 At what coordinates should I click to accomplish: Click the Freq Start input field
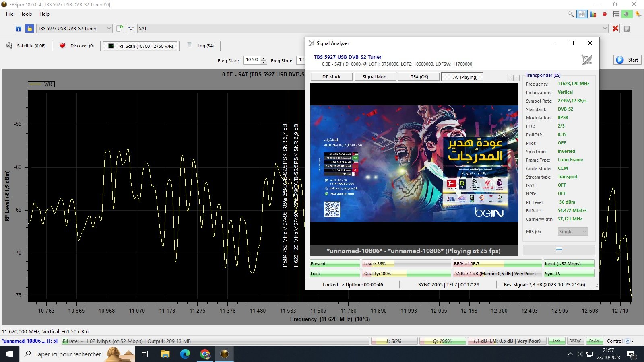click(252, 60)
